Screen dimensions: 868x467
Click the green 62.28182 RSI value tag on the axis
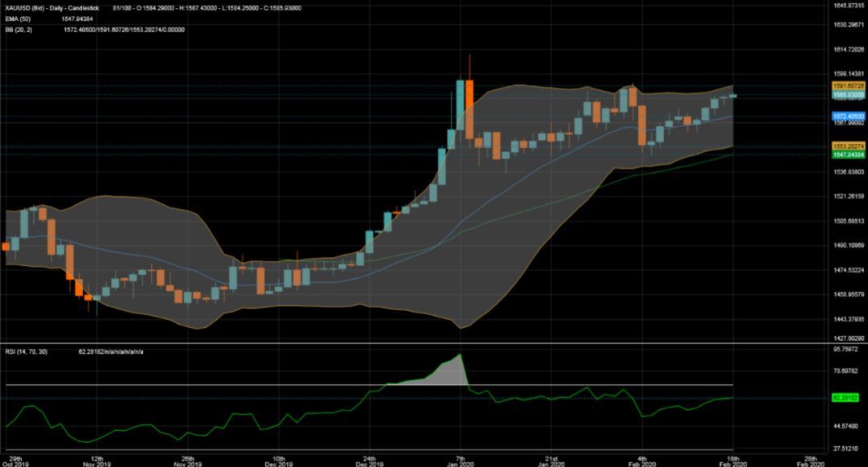[845, 398]
